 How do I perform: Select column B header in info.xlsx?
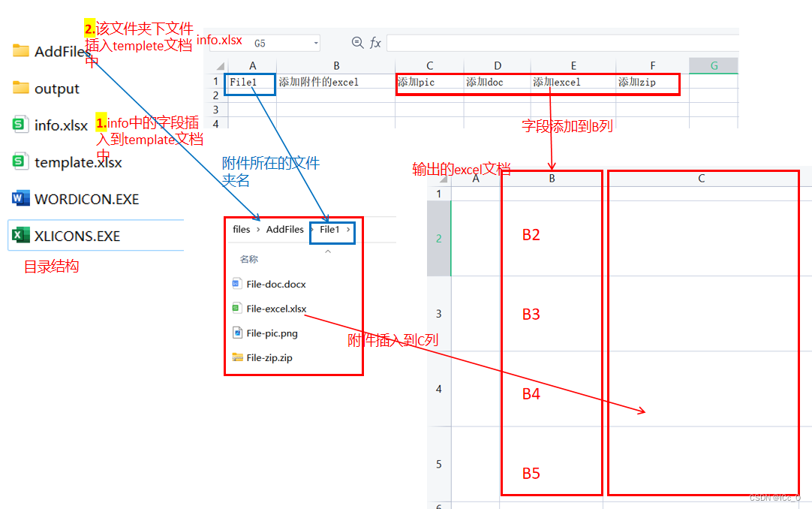[336, 66]
